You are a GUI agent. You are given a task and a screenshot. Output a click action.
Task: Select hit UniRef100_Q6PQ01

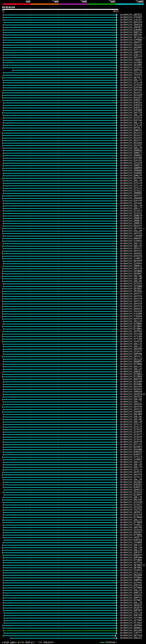[131, 70]
